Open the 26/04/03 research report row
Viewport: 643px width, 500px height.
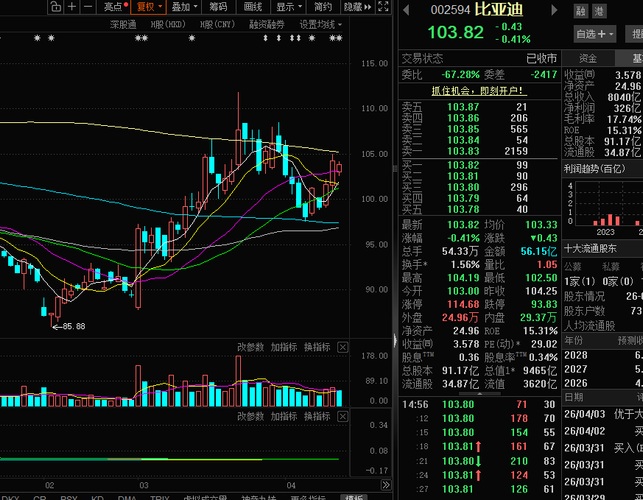click(603, 414)
